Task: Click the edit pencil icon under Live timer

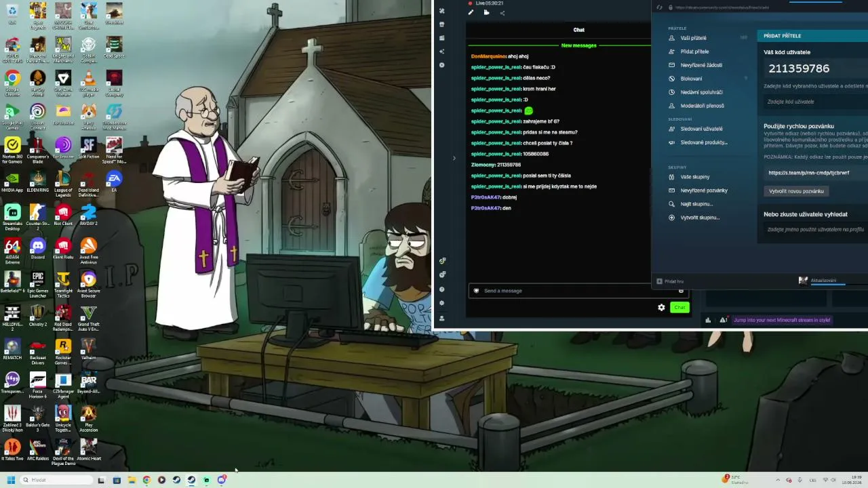Action: (x=471, y=13)
